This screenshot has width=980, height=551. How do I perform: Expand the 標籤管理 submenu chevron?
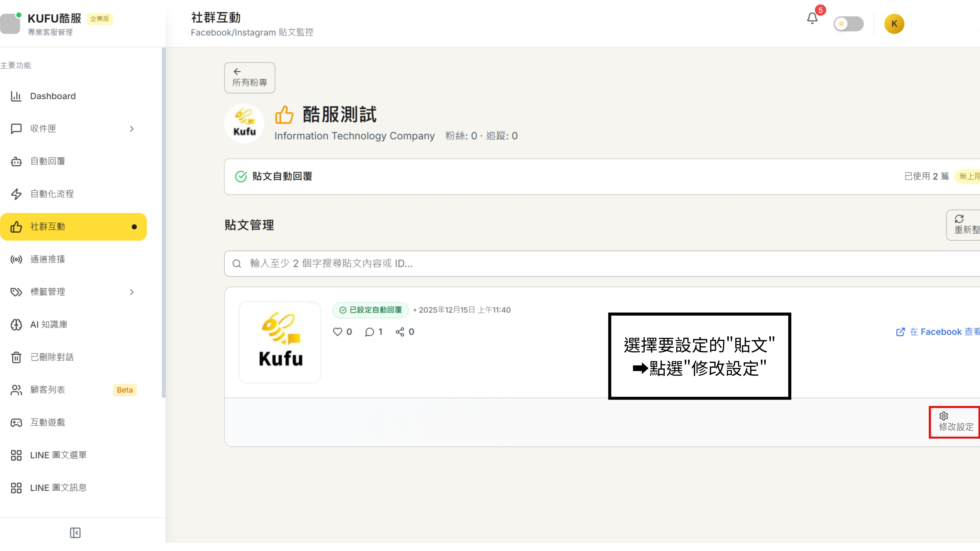(x=132, y=292)
